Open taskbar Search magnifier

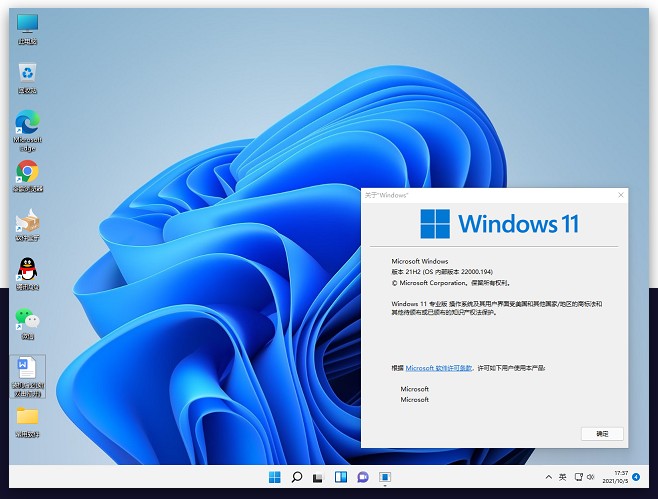pyautogui.click(x=296, y=478)
